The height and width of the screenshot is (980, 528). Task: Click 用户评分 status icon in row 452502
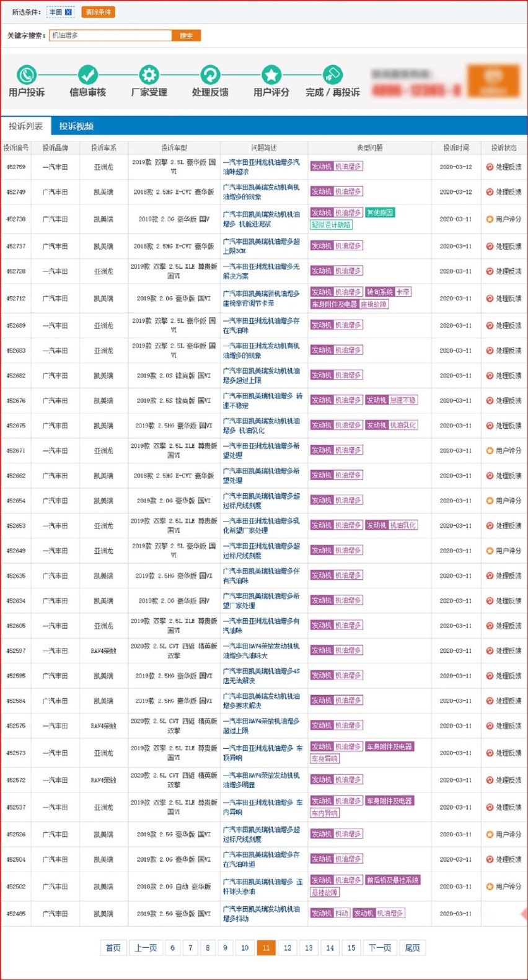click(x=490, y=886)
